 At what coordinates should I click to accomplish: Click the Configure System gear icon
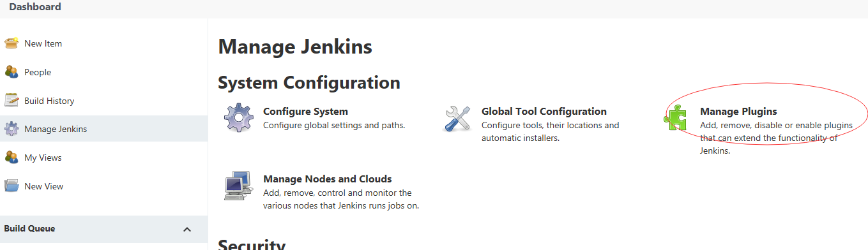tap(238, 118)
